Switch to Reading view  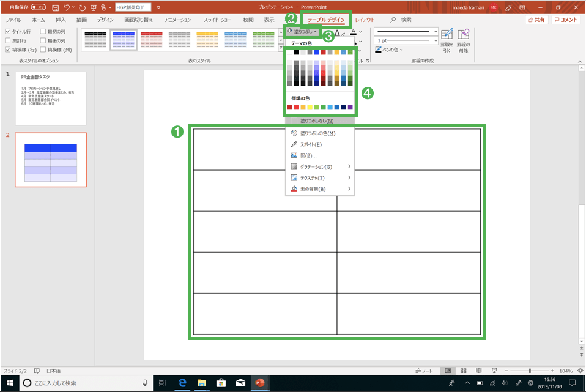479,371
